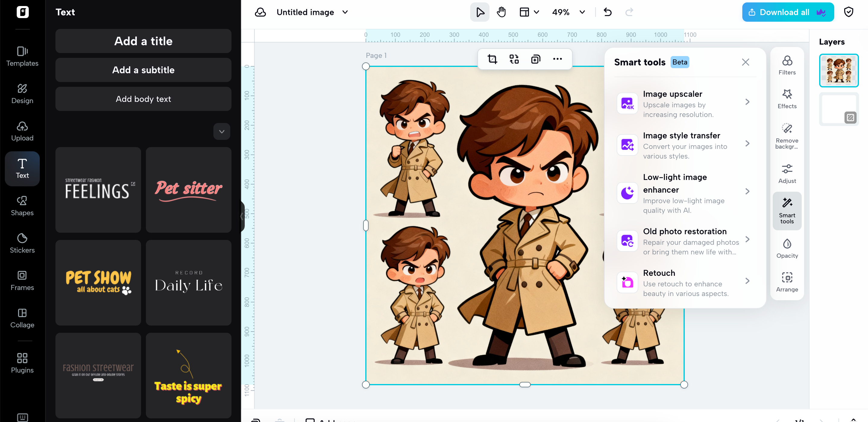868x422 pixels.
Task: Close the Smart tools panel
Action: pos(745,62)
